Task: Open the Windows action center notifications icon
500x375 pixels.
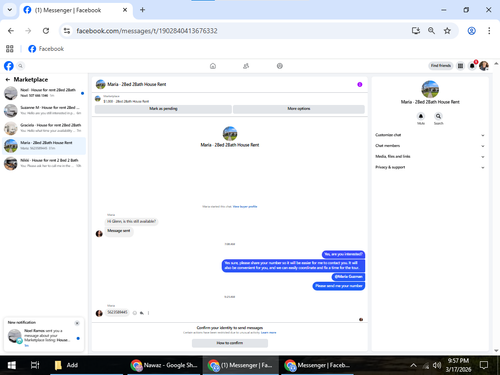Action: pos(484,365)
